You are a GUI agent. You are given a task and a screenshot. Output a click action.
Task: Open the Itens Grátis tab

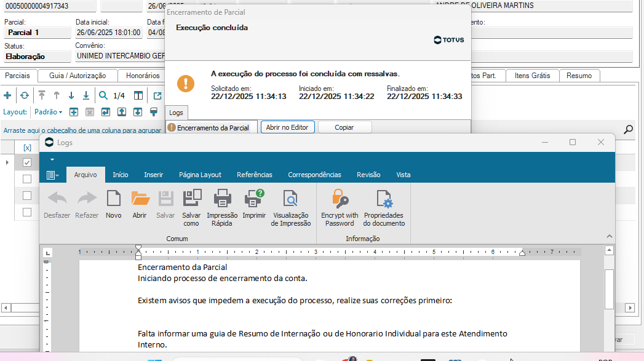pos(532,76)
